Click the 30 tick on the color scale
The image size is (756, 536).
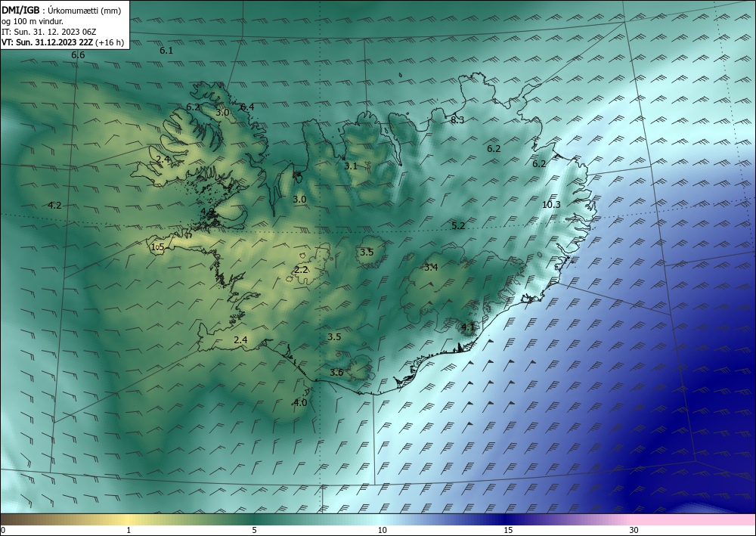point(634,530)
